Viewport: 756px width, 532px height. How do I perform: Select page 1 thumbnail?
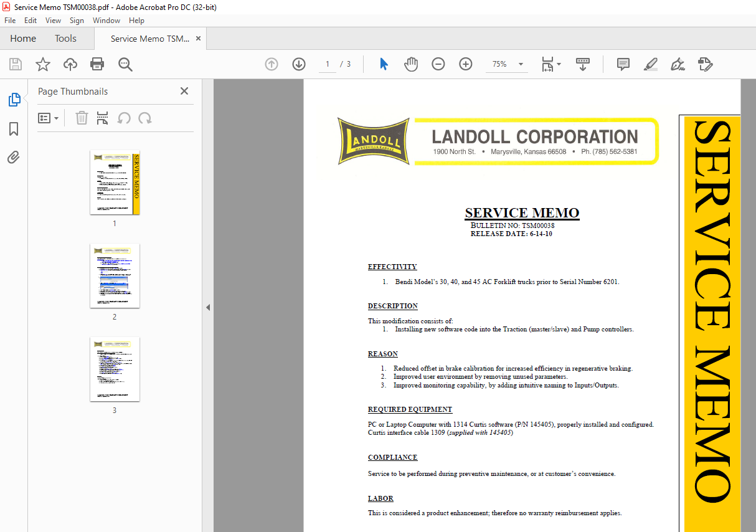click(x=115, y=183)
